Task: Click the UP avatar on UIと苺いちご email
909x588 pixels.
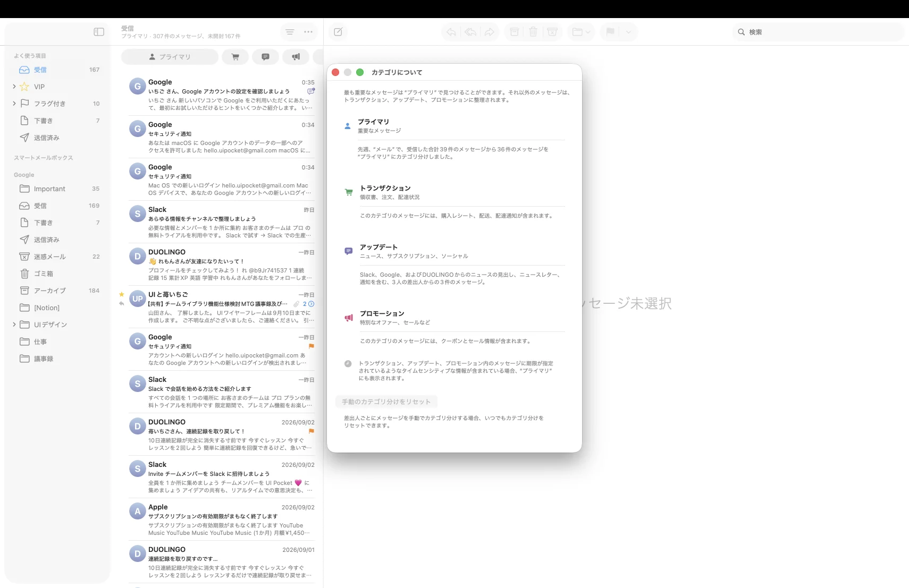Action: point(138,299)
